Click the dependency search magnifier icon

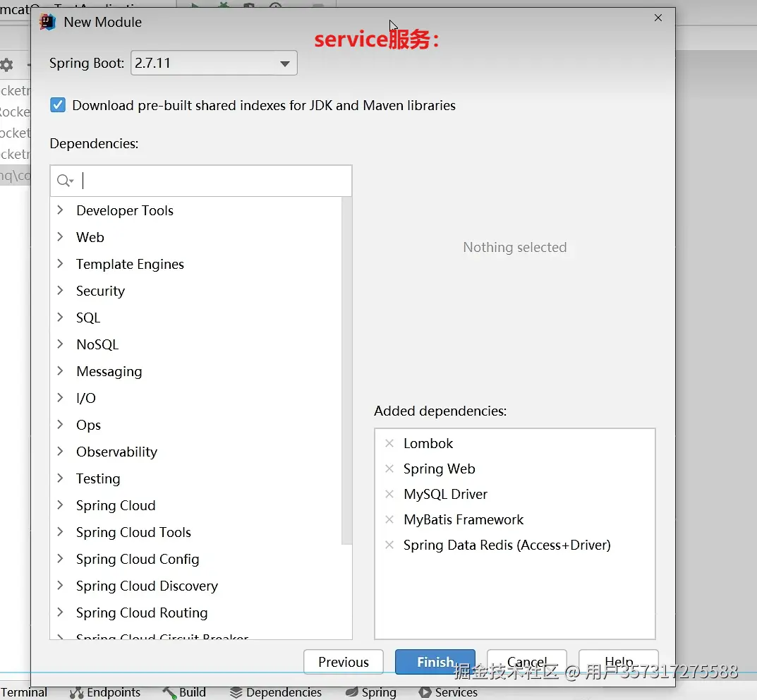pyautogui.click(x=65, y=181)
